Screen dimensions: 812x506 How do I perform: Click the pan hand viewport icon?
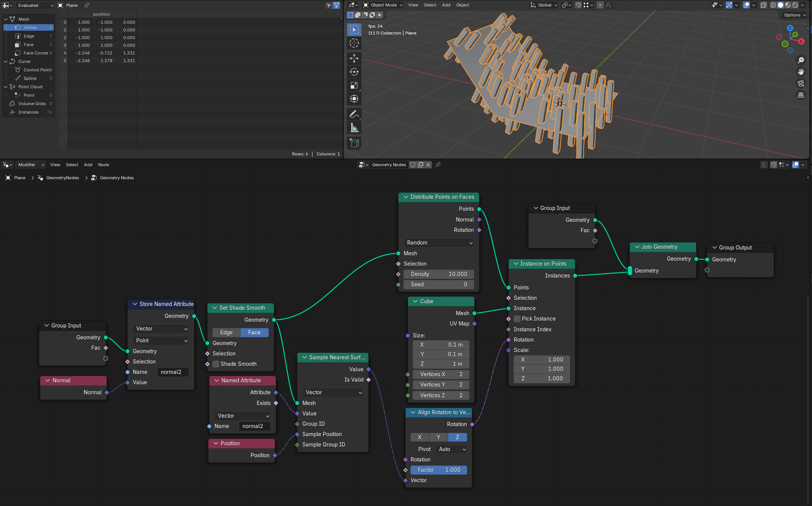tap(801, 72)
